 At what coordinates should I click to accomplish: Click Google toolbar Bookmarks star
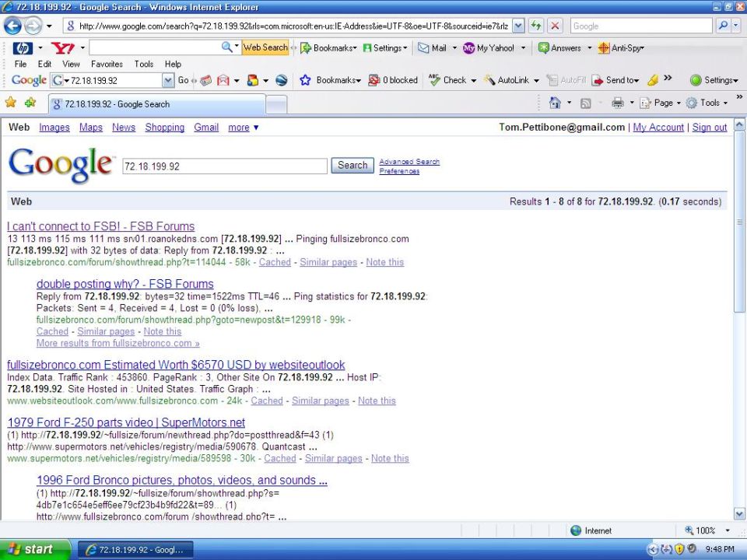(305, 80)
